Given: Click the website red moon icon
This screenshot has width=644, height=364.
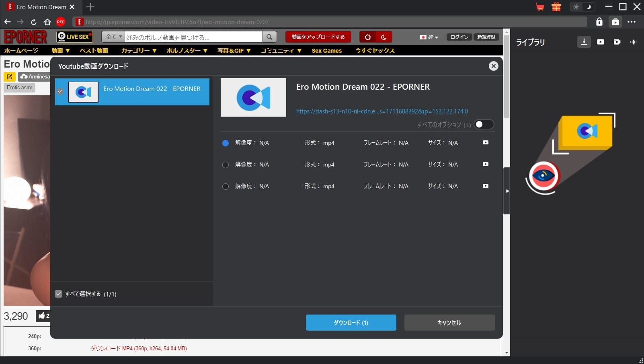Looking at the screenshot, I should [x=384, y=37].
